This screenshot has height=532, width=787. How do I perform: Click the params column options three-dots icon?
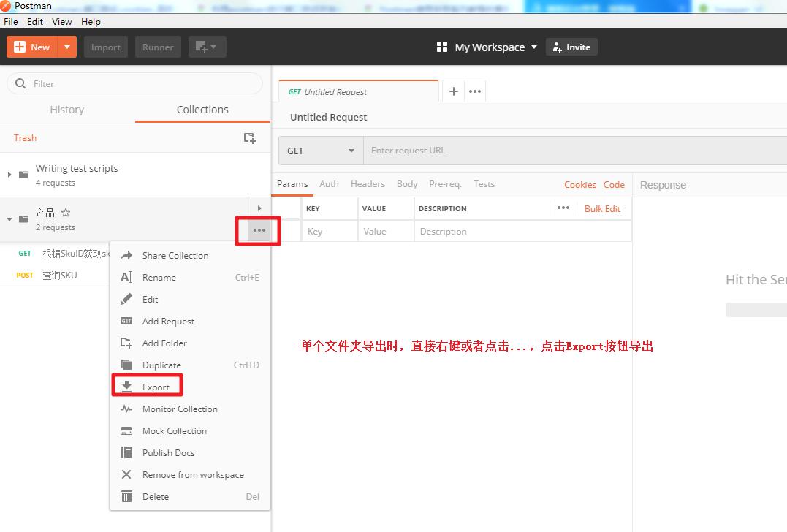point(563,208)
